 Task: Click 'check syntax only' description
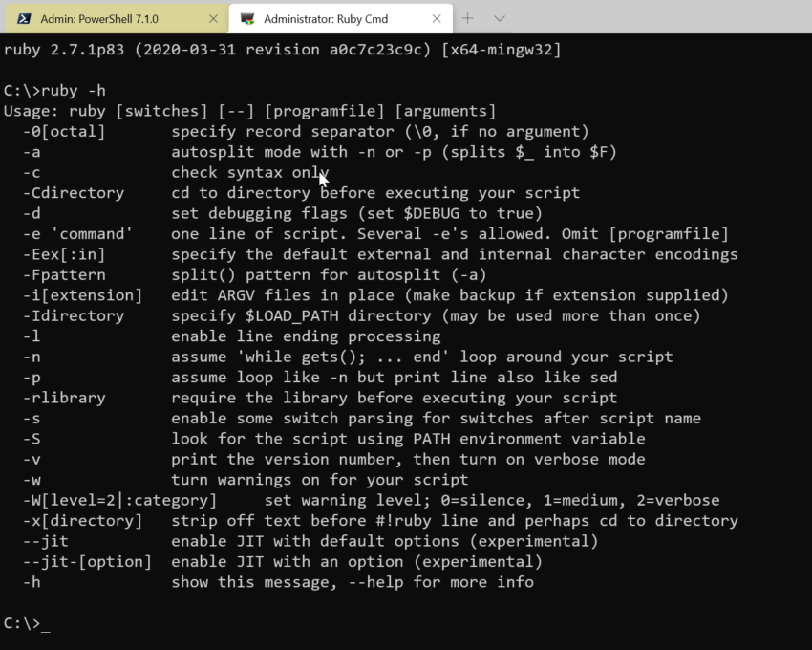[x=250, y=173]
